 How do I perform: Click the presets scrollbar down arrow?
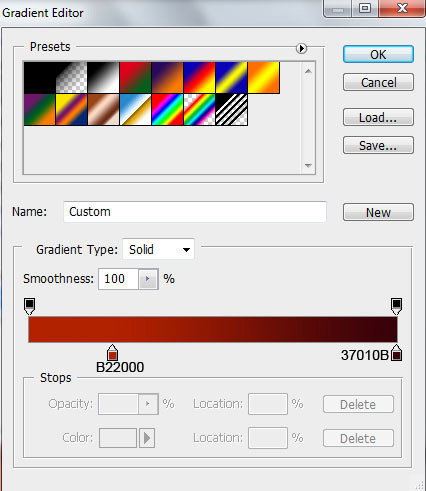308,165
